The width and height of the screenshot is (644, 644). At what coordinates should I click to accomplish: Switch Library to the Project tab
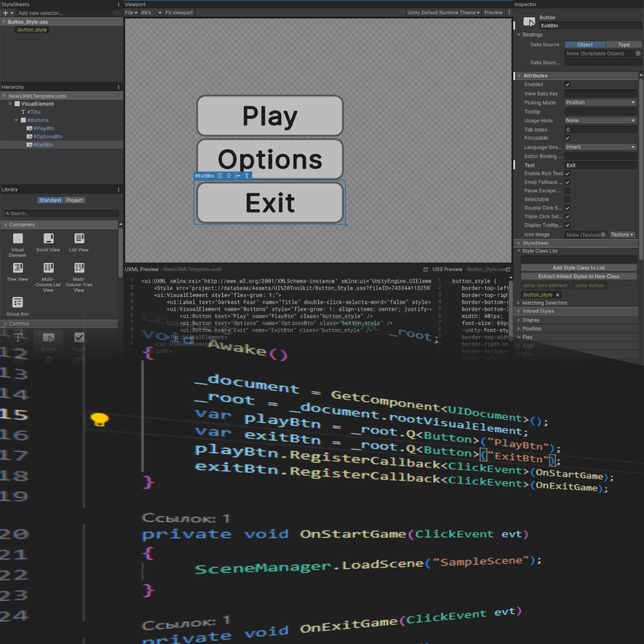[75, 200]
